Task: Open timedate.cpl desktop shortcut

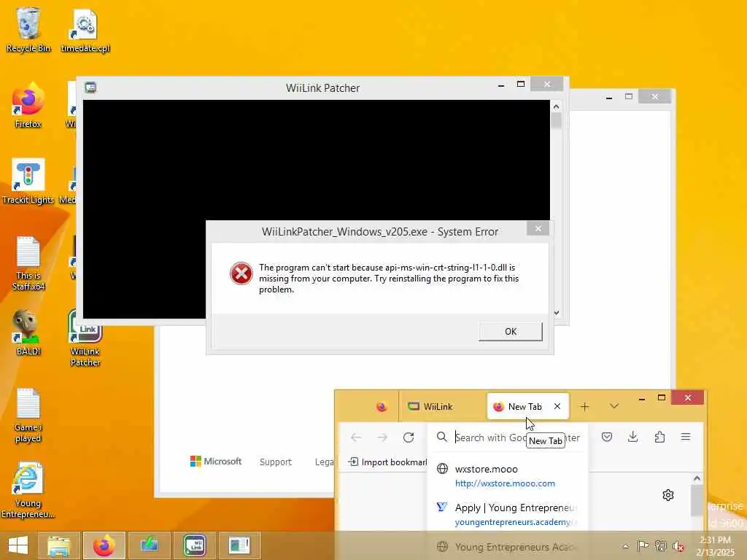Action: click(x=85, y=31)
